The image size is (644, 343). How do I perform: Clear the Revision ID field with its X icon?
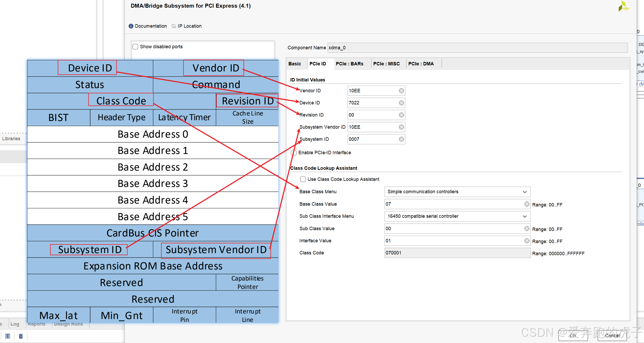click(x=401, y=115)
